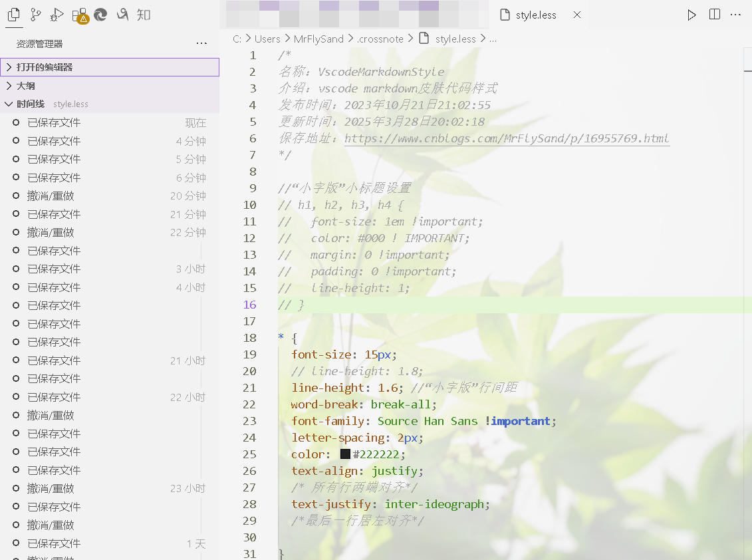Screen dimensions: 752x560
Task: Split the editor to the right
Action: point(715,15)
